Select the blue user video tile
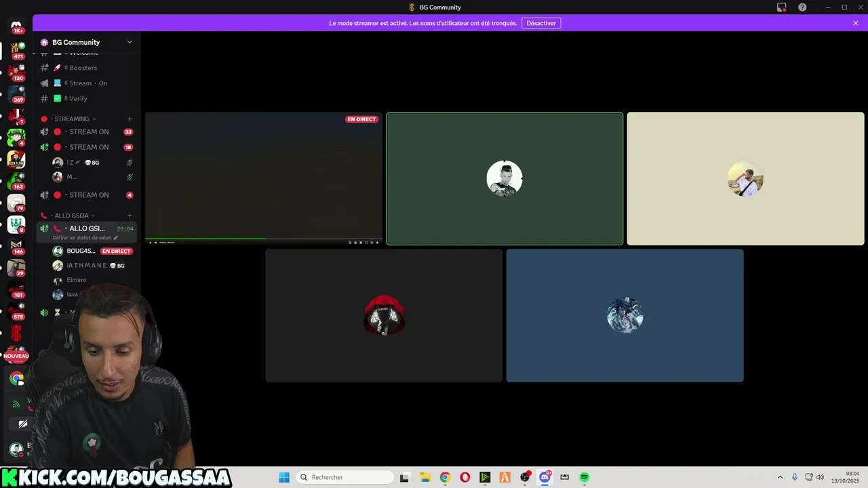Image resolution: width=868 pixels, height=488 pixels. pyautogui.click(x=625, y=316)
